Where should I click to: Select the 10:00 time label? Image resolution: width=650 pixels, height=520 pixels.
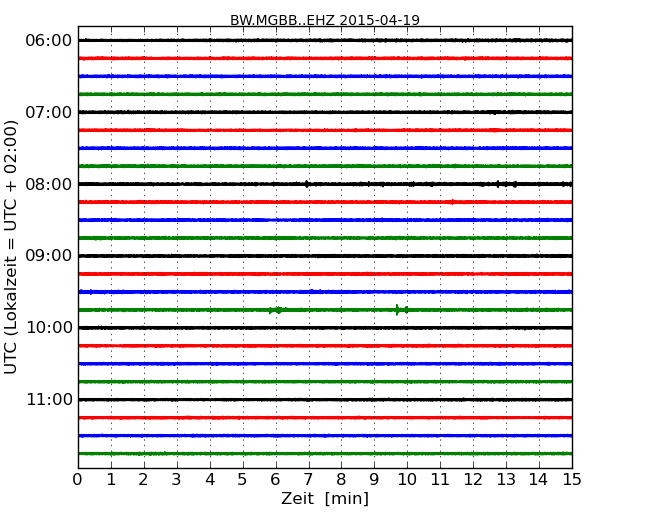click(49, 328)
